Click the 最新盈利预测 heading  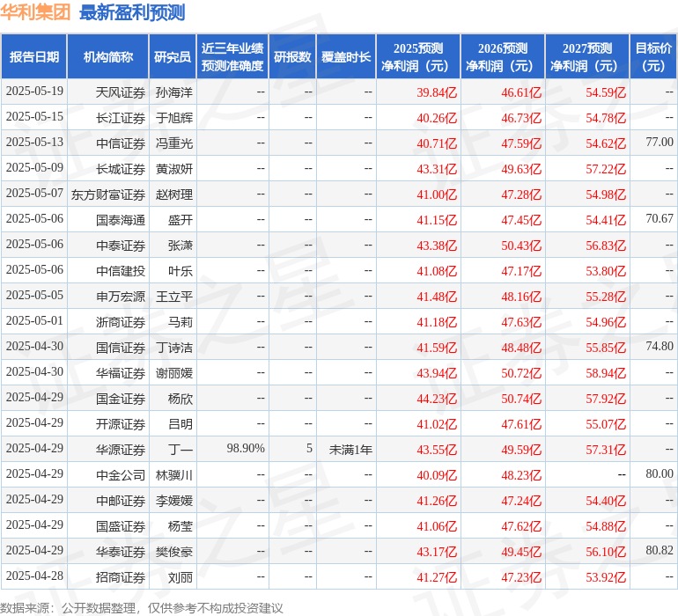pos(132,12)
